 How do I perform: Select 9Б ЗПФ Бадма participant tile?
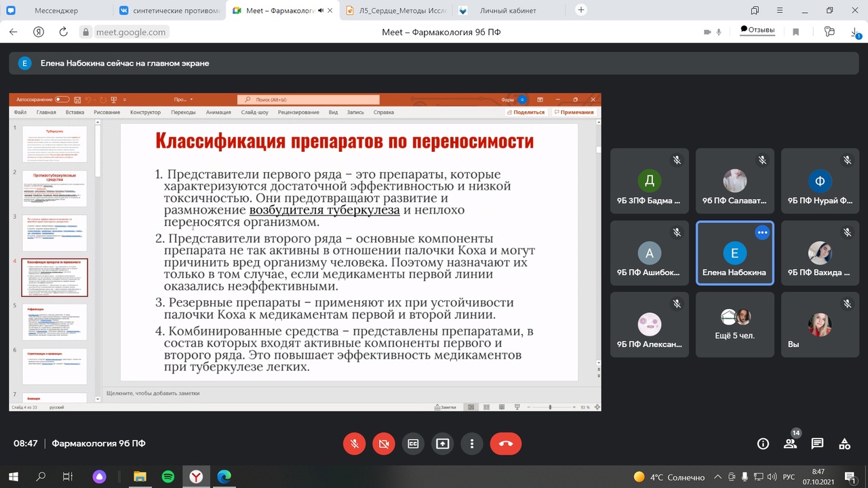click(649, 182)
